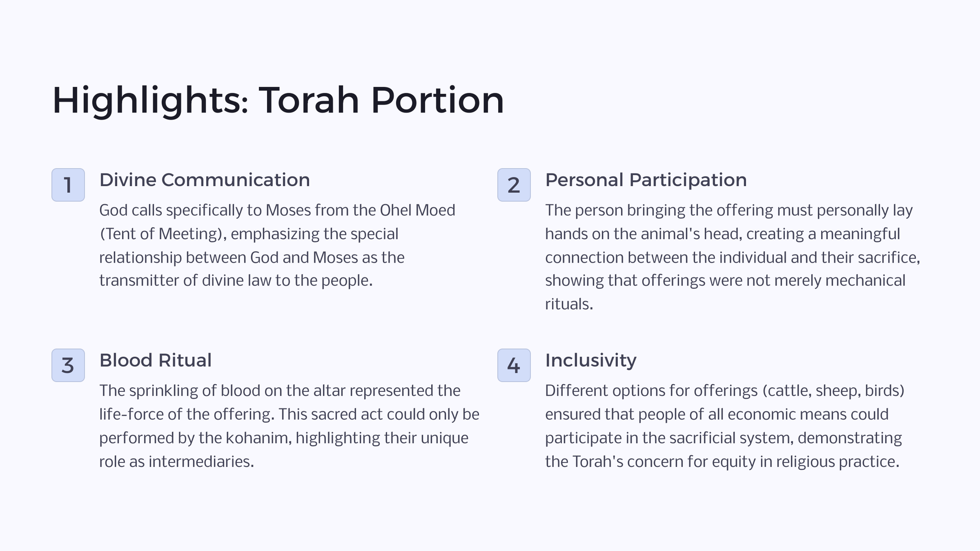Image resolution: width=980 pixels, height=551 pixels.
Task: Select the paragraph about laying hands
Action: click(733, 257)
